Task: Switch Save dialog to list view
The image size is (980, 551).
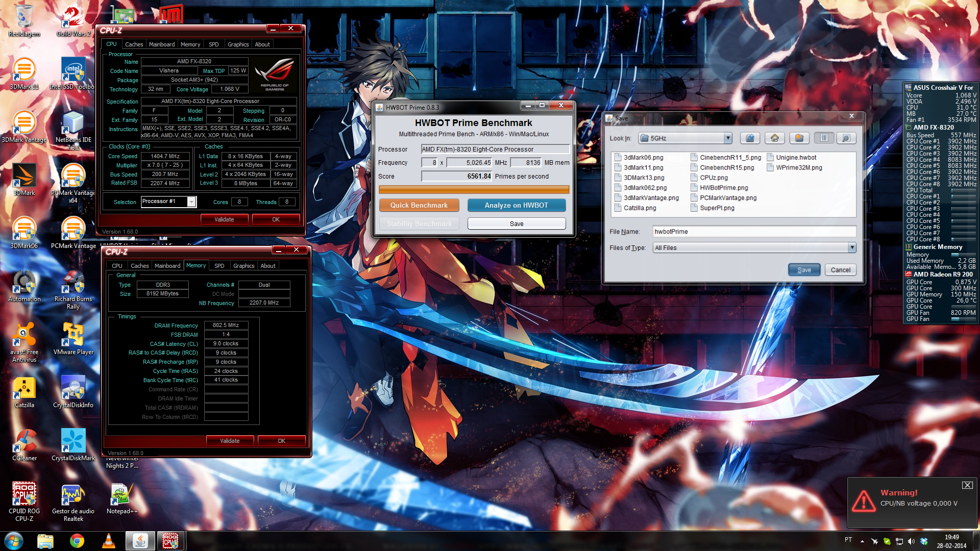Action: [x=824, y=138]
